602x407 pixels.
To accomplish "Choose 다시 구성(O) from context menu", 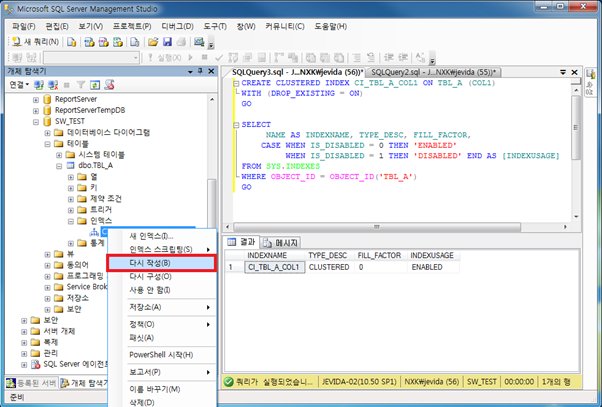I will [162, 276].
